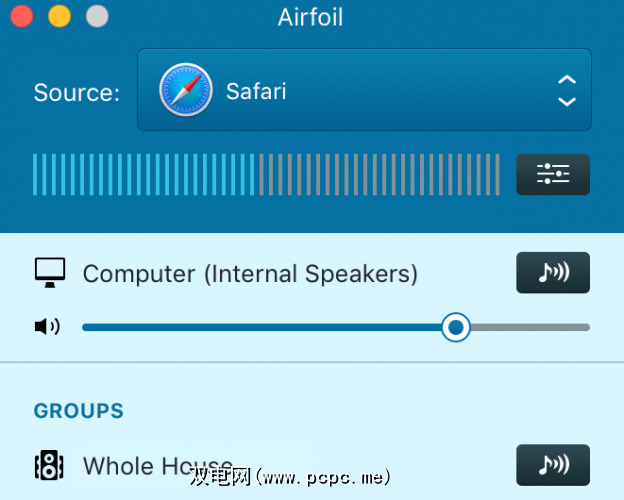The image size is (624, 500).
Task: Click the Source label text
Action: pyautogui.click(x=77, y=93)
